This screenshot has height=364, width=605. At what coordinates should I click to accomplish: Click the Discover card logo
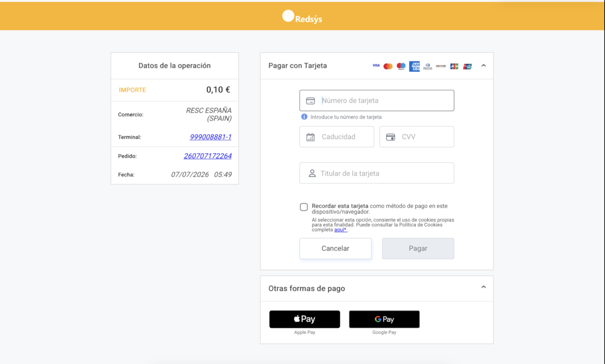(441, 66)
